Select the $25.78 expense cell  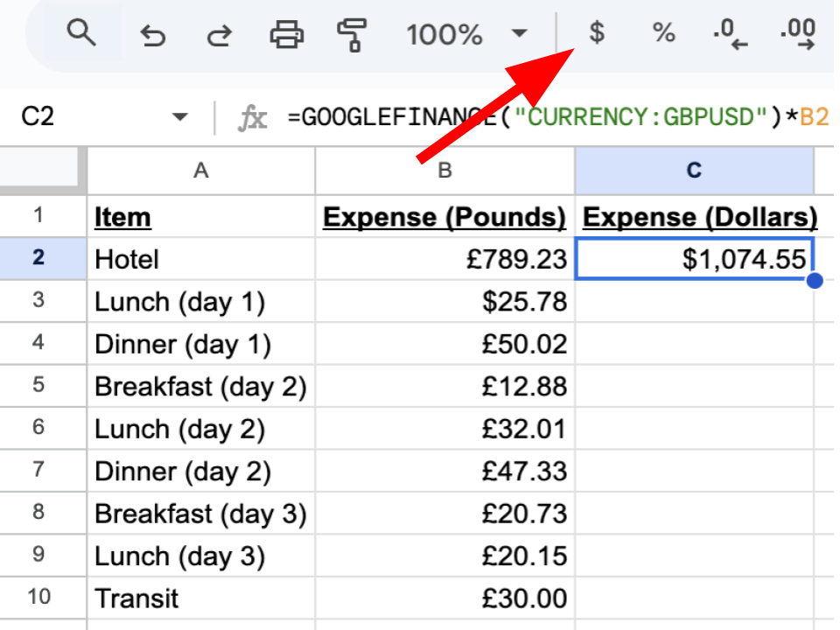coord(444,302)
